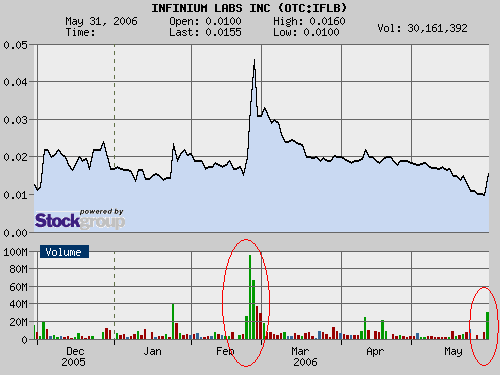The image size is (500, 375).
Task: Click the 0.05 price axis label
Action: (x=15, y=45)
